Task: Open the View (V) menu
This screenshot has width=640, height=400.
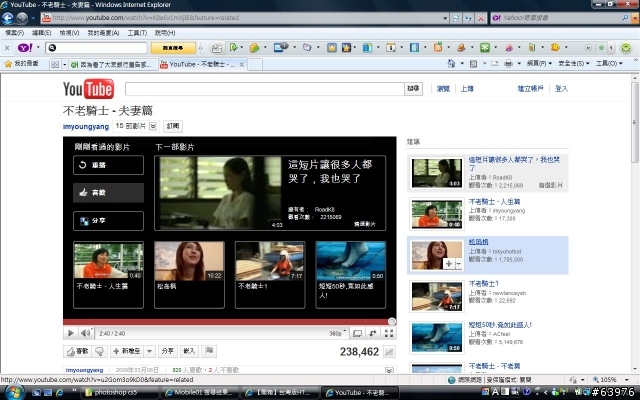Action: pyautogui.click(x=69, y=33)
